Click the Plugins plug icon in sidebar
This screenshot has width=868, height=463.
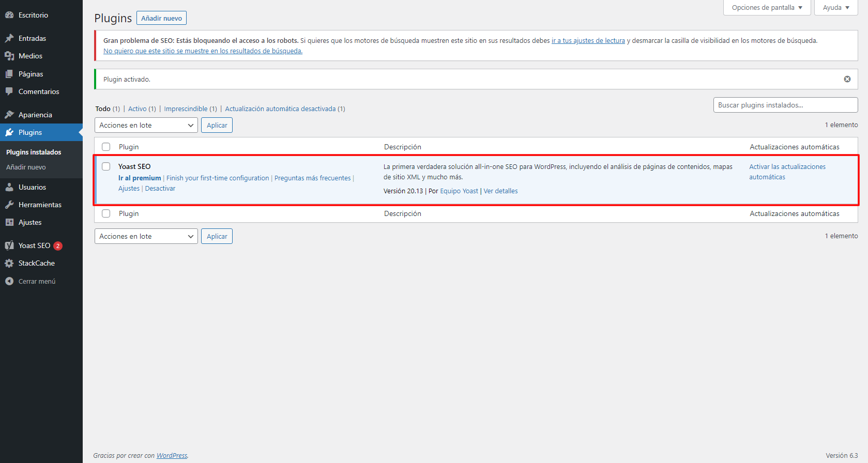(9, 132)
